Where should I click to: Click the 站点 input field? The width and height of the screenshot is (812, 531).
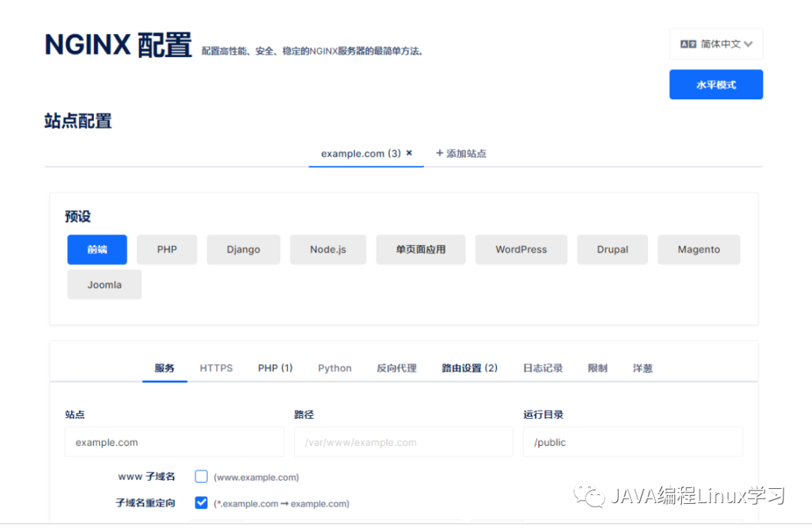(x=174, y=442)
